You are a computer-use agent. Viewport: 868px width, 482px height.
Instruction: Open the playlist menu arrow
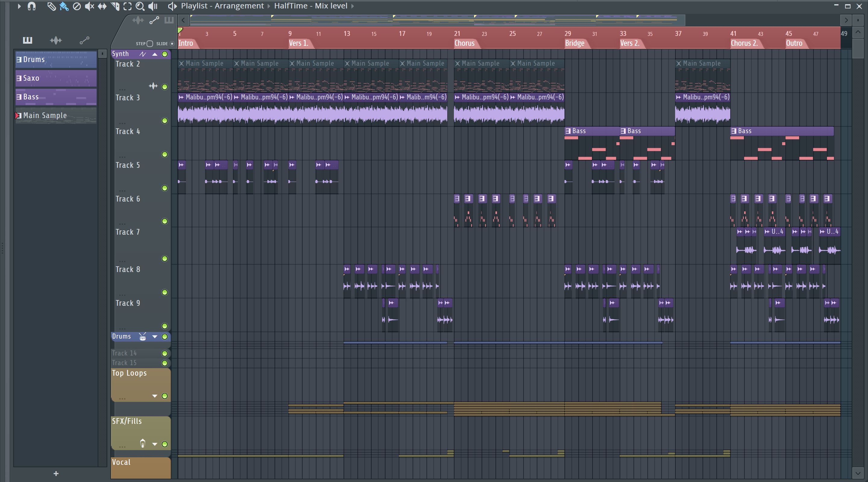click(19, 6)
